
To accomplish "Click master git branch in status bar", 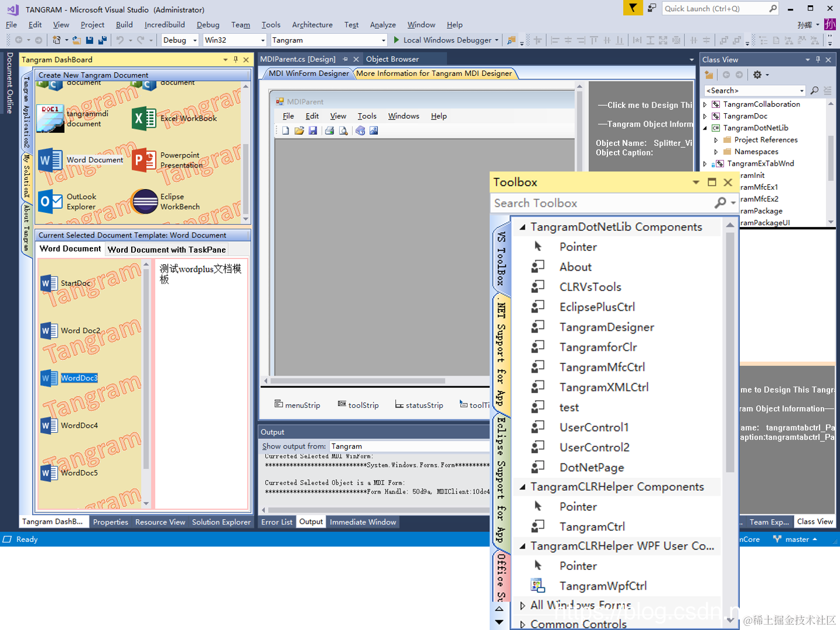I will click(795, 540).
